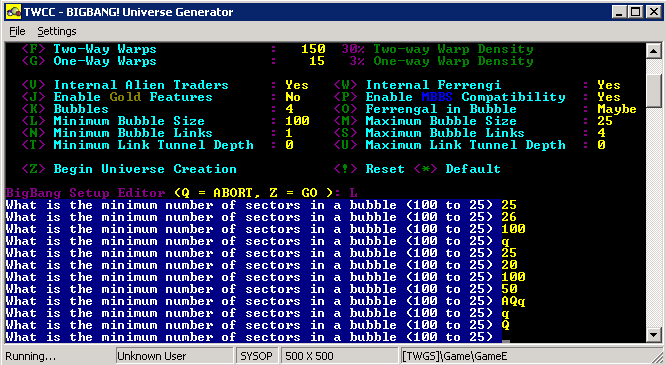Click Maximum Bubble Size value 25
This screenshot has height=365, width=666.
[605, 121]
